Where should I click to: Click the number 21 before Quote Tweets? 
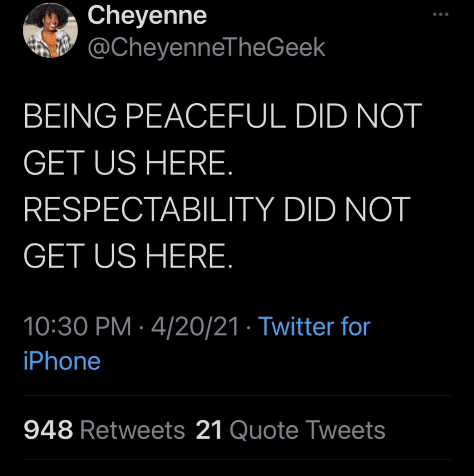tap(209, 430)
